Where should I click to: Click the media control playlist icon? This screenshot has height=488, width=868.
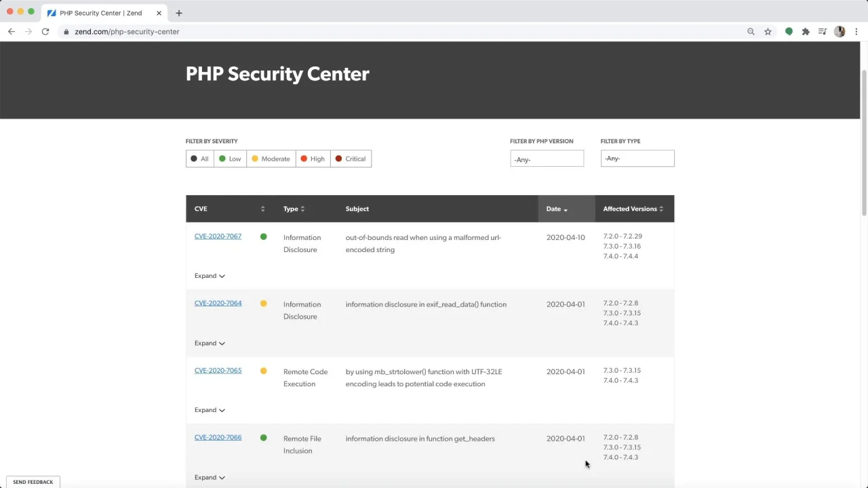point(823,32)
